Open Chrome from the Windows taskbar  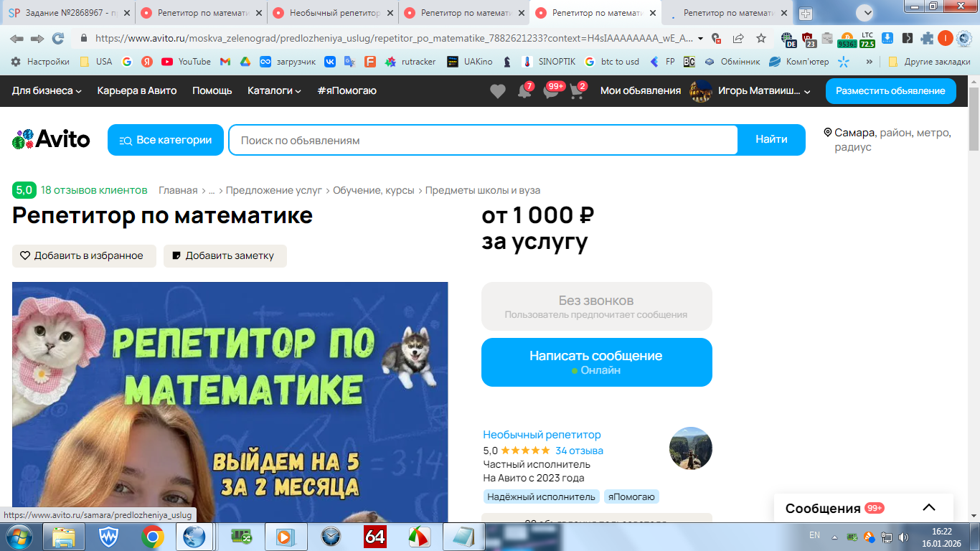152,537
